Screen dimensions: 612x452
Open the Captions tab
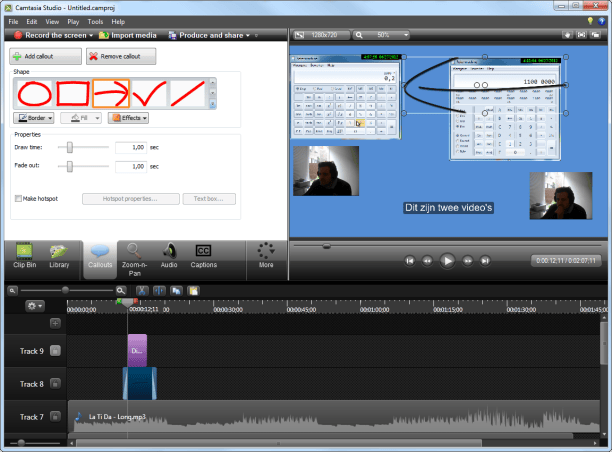(203, 256)
